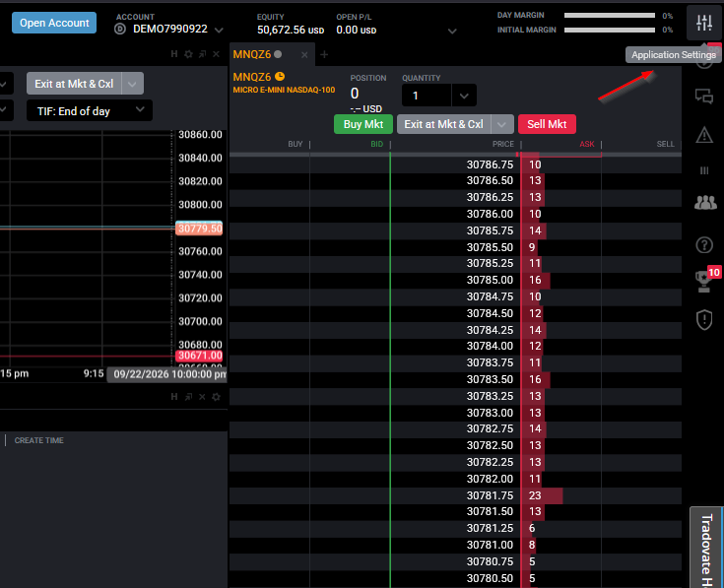Click the three vertical bars sidebar icon
This screenshot has width=724, height=588.
point(704,170)
